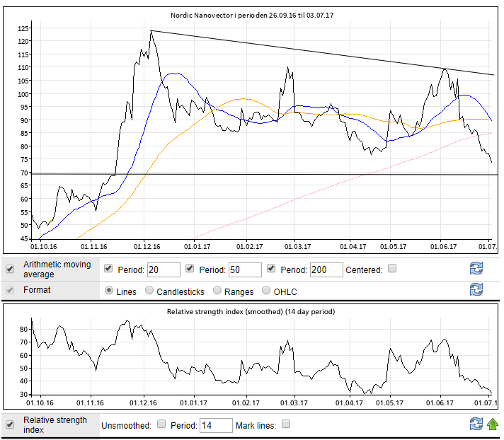Uncheck the Period 200 moving average checkbox
The image size is (504, 440).
pos(271,268)
